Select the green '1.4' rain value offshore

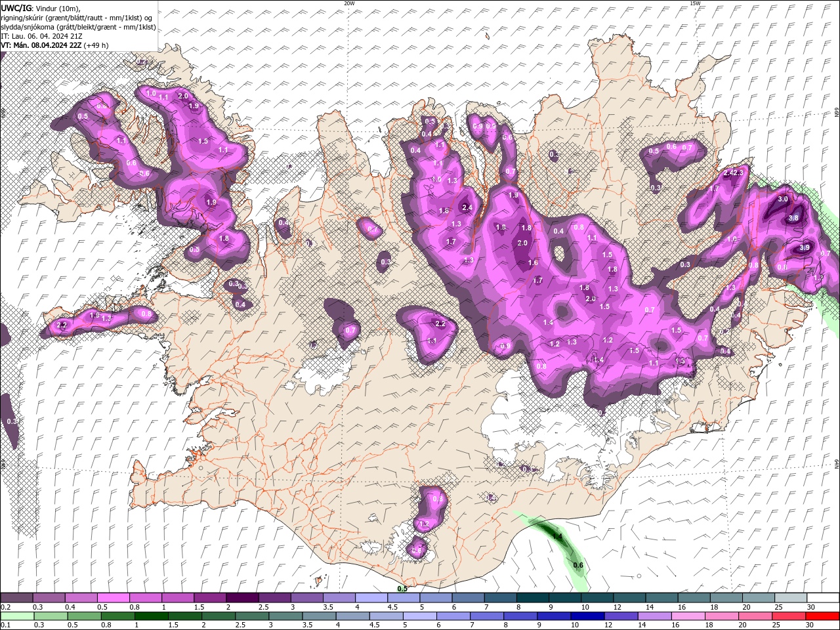click(x=557, y=537)
